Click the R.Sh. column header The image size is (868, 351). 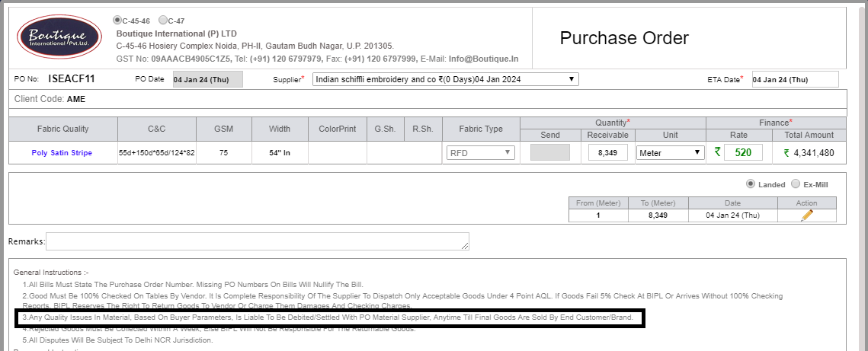point(423,129)
